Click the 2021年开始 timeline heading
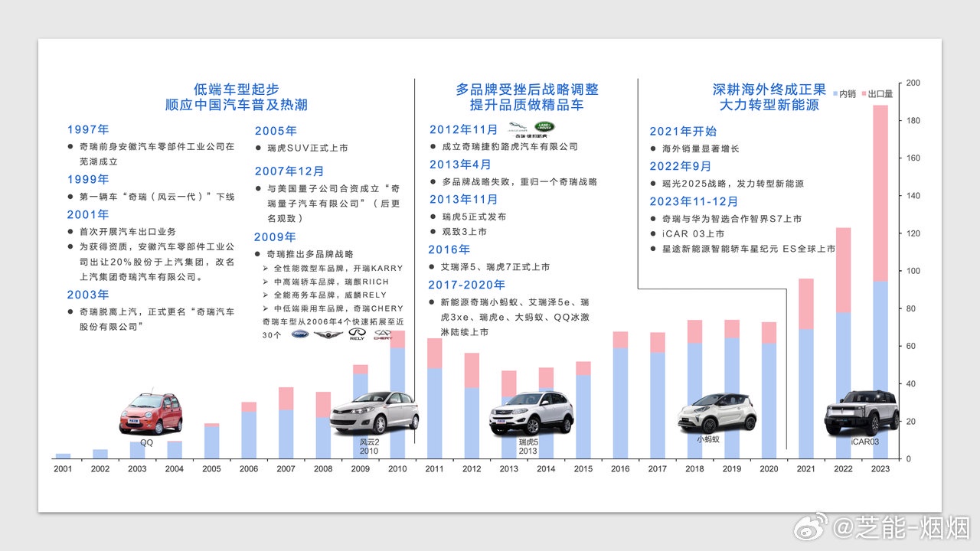Screen dimensions: 980x551 (x=684, y=131)
